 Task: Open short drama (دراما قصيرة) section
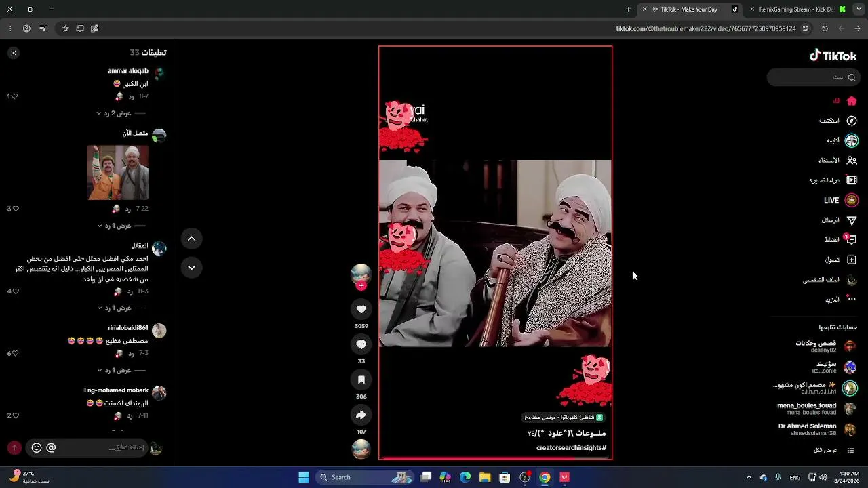pyautogui.click(x=833, y=180)
